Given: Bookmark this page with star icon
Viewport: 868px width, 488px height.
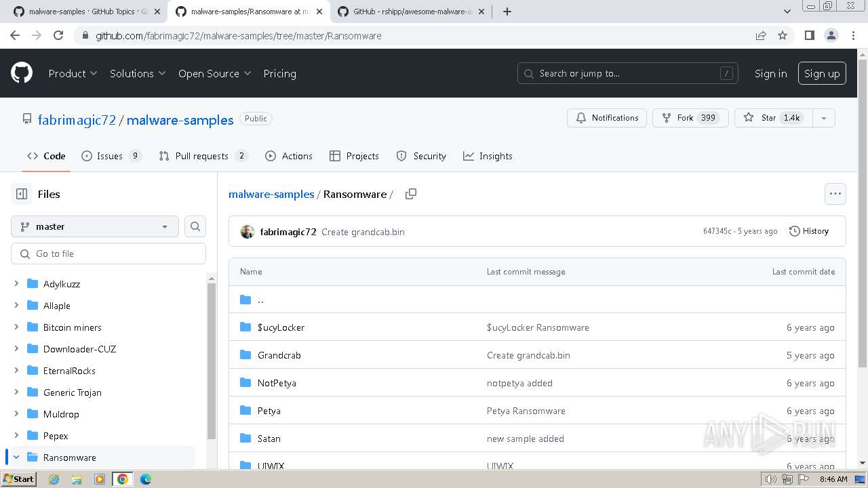Looking at the screenshot, I should pyautogui.click(x=783, y=35).
